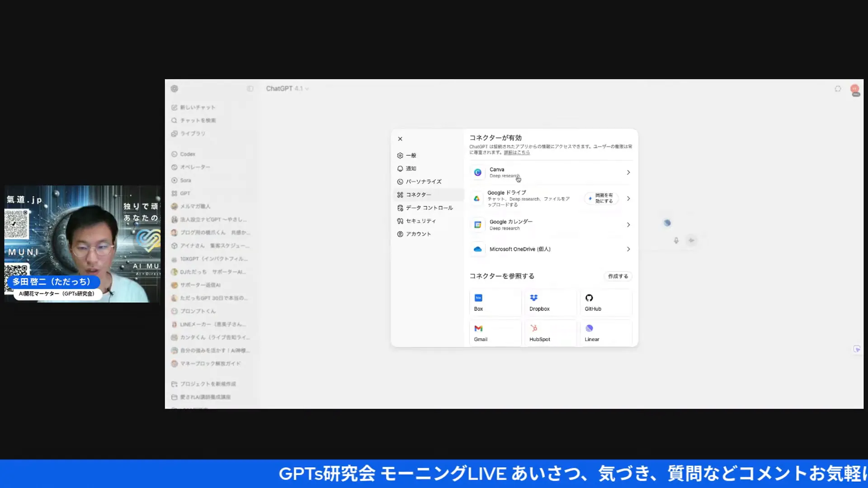
Task: Open the 自分の強みを活かす GPT entry
Action: [211, 351]
